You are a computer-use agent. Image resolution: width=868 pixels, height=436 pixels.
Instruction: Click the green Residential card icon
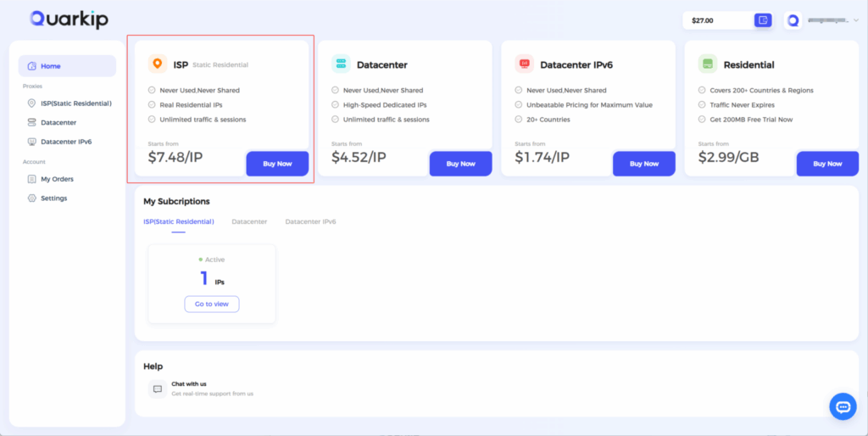[708, 64]
